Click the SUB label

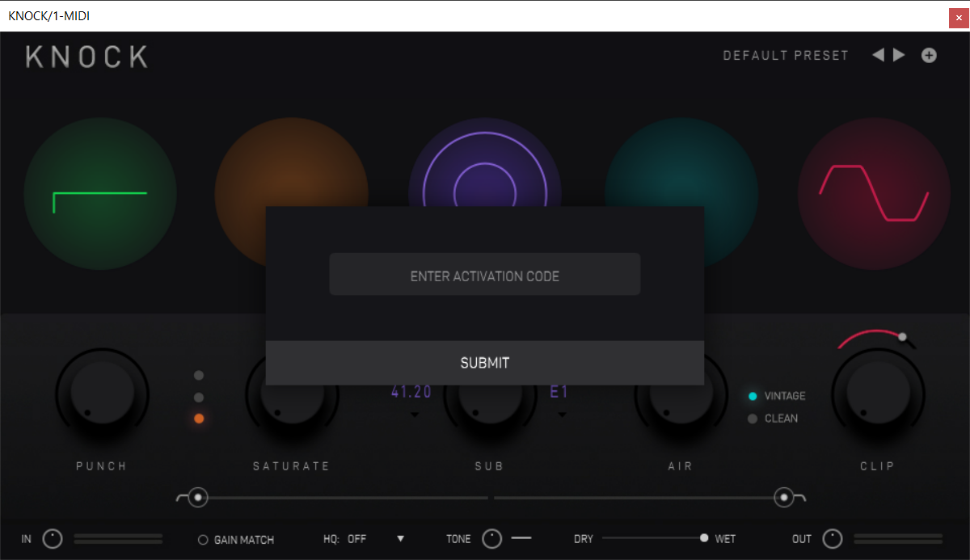pos(489,466)
